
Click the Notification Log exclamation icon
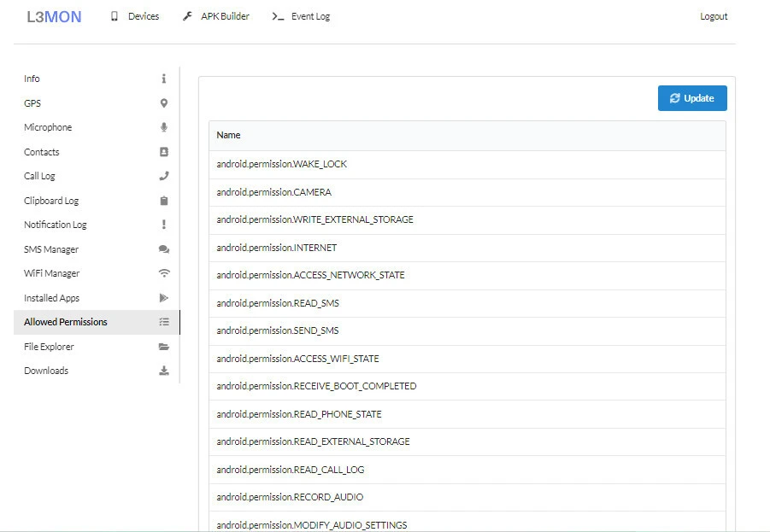point(164,225)
